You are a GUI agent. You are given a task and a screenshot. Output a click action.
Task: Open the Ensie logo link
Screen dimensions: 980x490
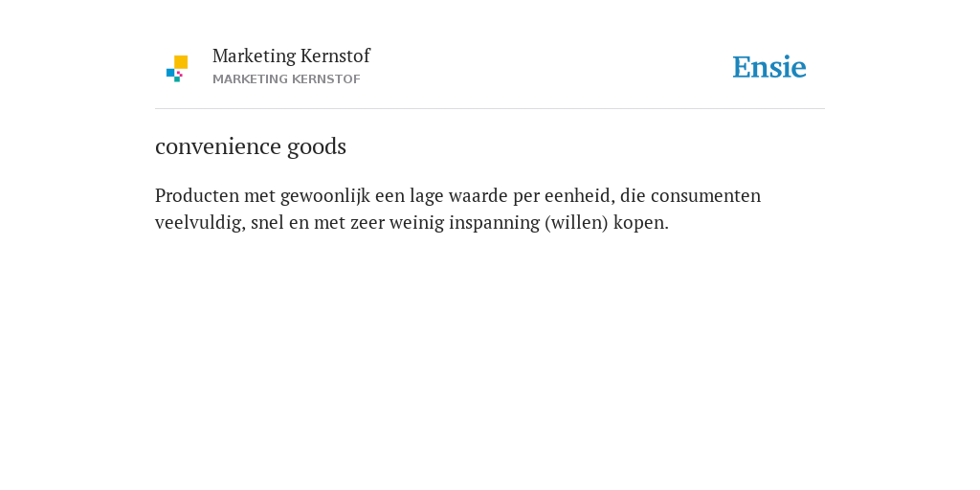tap(769, 67)
